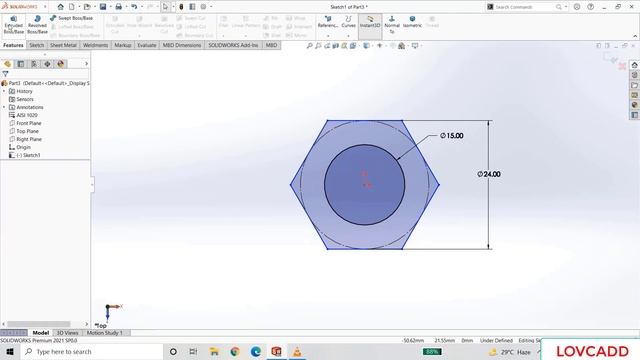Image resolution: width=640 pixels, height=360 pixels.
Task: Activate the Select cursor tool
Action: (x=165, y=7)
